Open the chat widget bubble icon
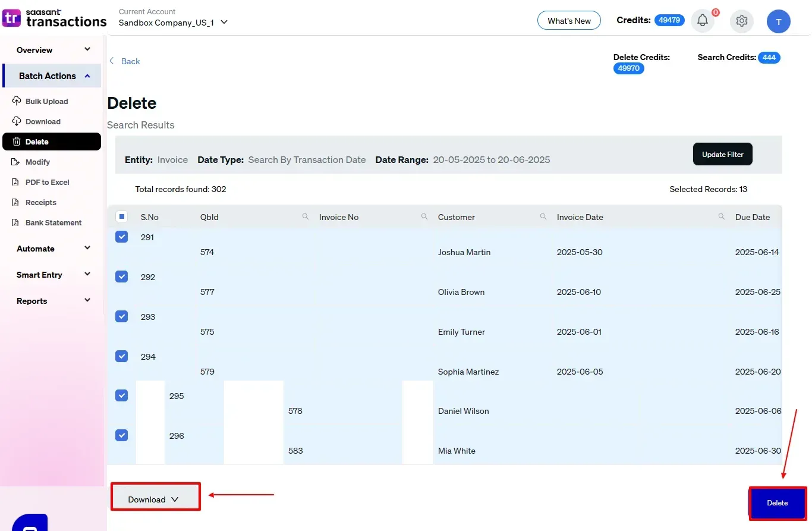This screenshot has width=812, height=531. [x=30, y=522]
